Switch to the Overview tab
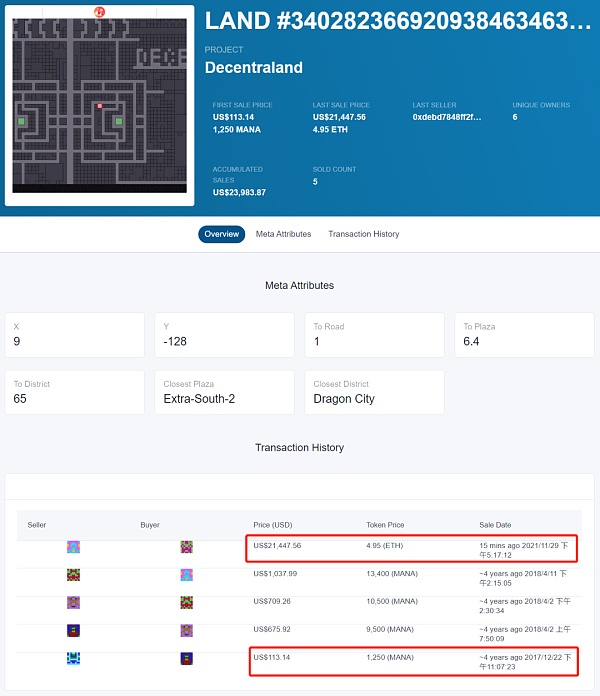Viewport: 600px width, 696px height. click(x=220, y=234)
